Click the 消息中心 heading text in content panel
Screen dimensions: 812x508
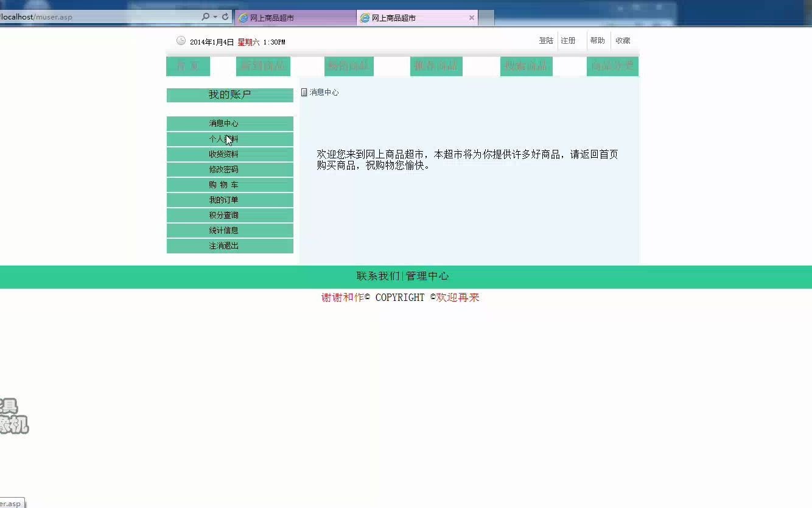pos(324,93)
